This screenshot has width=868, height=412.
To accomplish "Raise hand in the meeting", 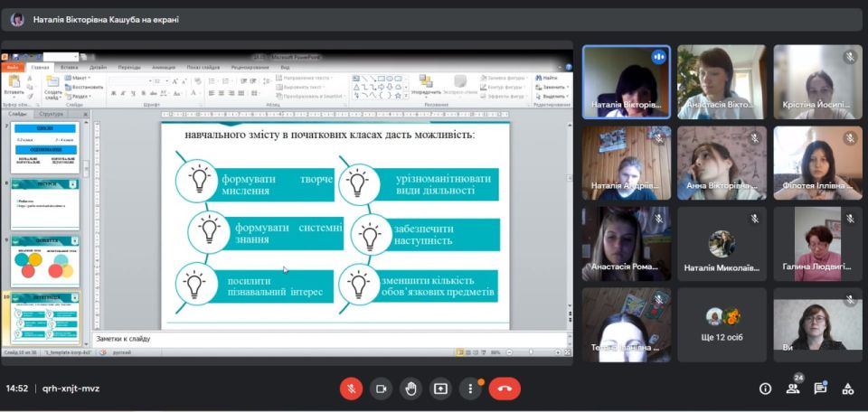I will [x=410, y=389].
